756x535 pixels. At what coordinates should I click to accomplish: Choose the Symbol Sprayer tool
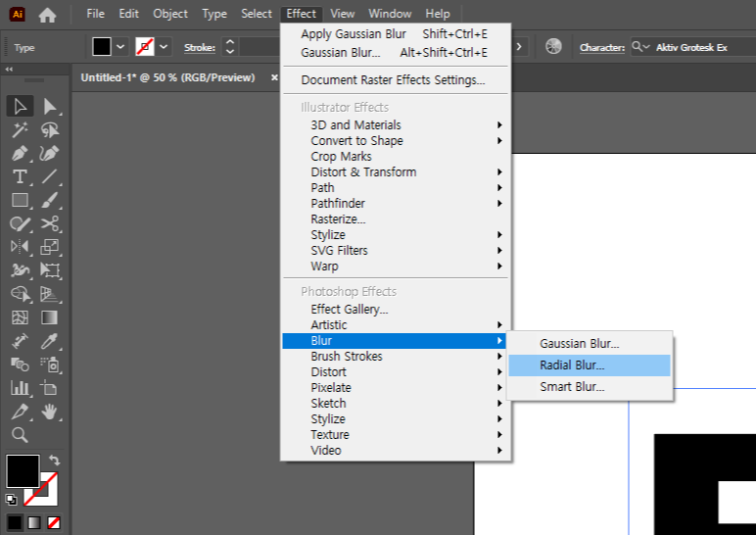pos(50,365)
